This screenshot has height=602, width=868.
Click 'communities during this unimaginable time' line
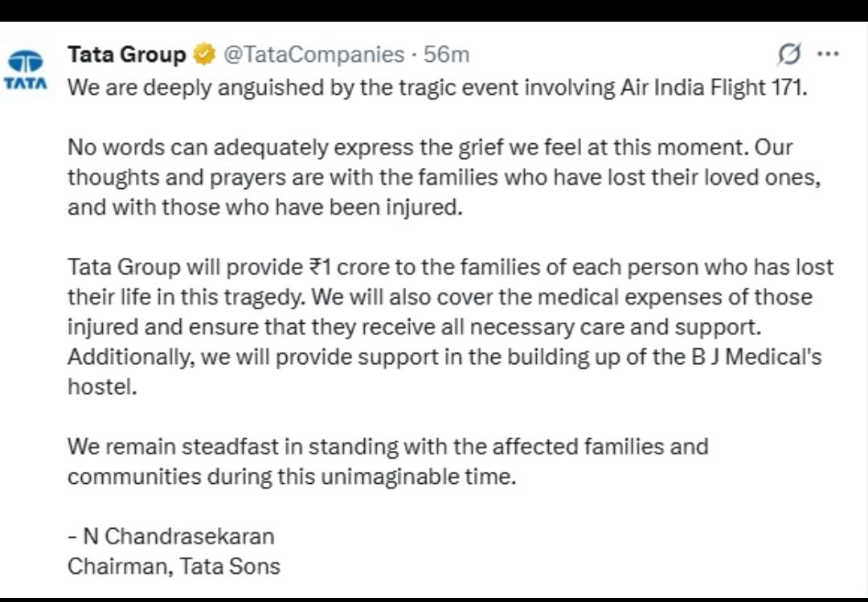pyautogui.click(x=291, y=476)
